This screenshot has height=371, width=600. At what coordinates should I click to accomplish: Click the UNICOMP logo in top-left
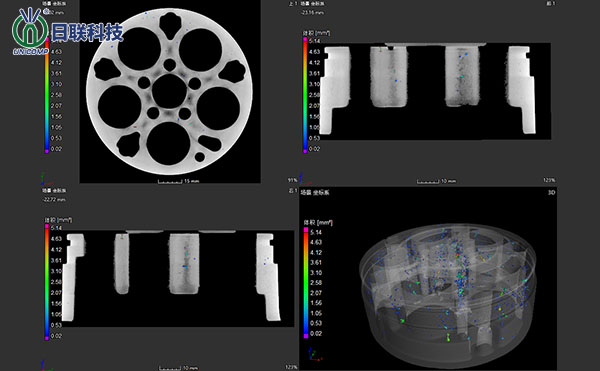[x=67, y=31]
